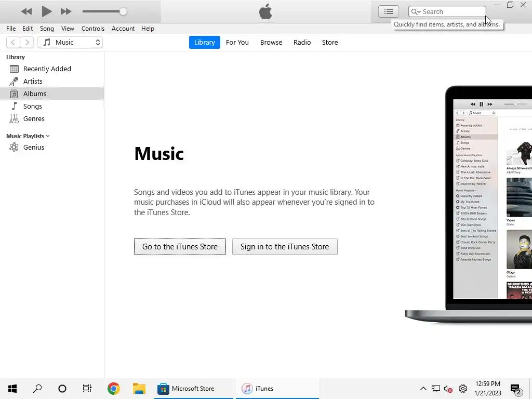Click the Genres guitars icon
The image size is (532, 399).
point(14,119)
